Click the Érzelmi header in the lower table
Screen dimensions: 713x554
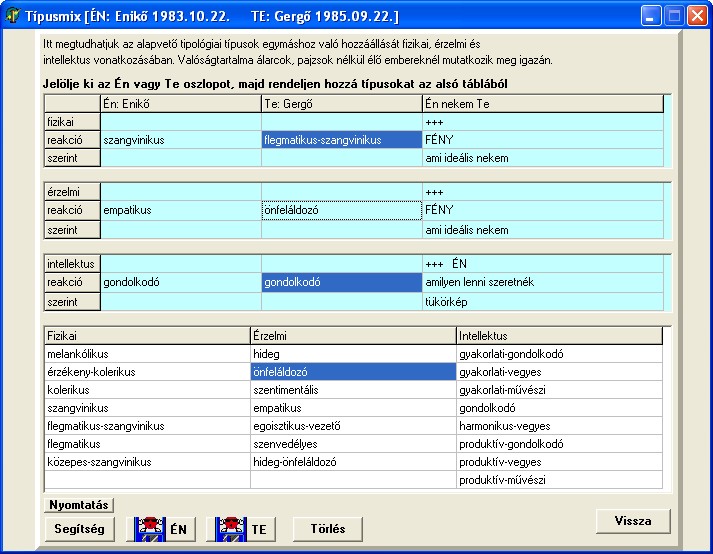[x=353, y=336]
